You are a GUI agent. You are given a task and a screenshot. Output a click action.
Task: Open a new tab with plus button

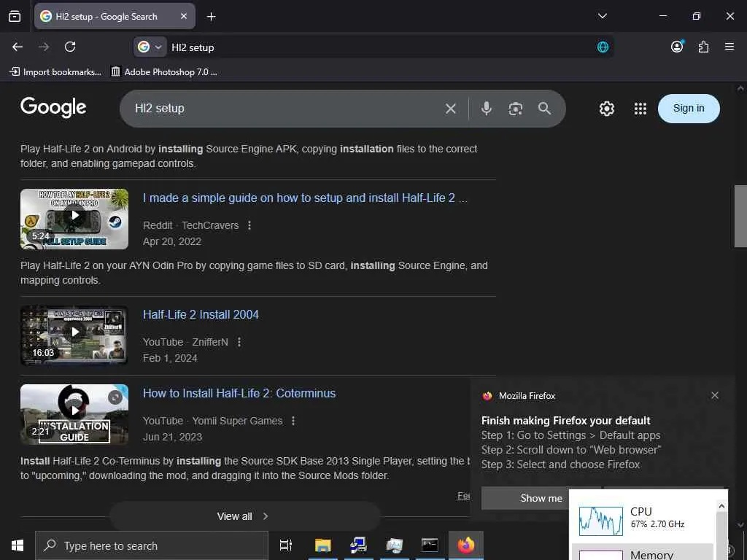(211, 17)
